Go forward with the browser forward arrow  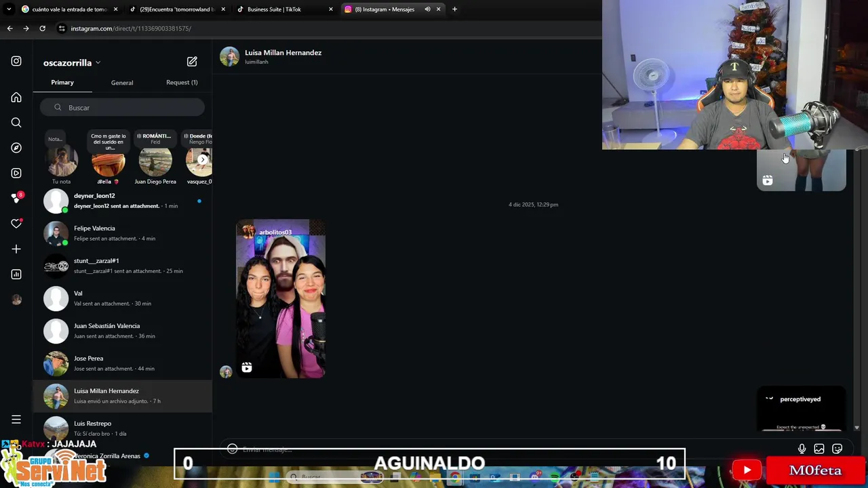tap(26, 28)
